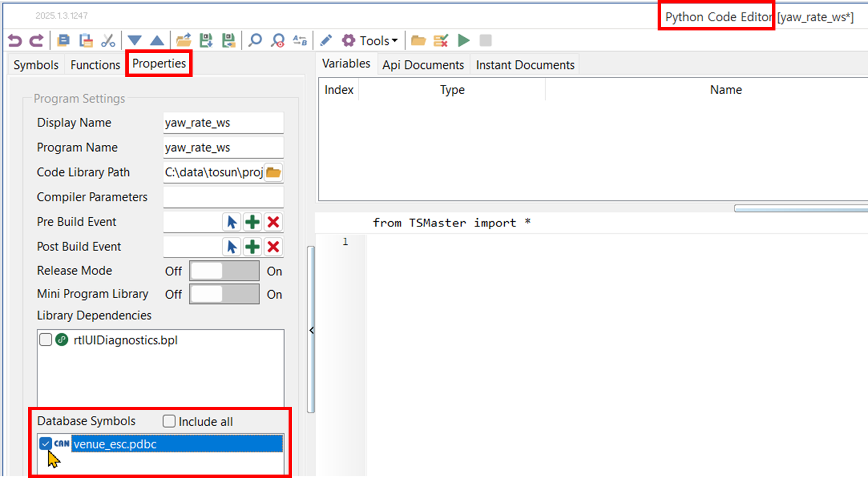Click the open folder with arrow icon
This screenshot has height=478, width=868.
click(184, 41)
